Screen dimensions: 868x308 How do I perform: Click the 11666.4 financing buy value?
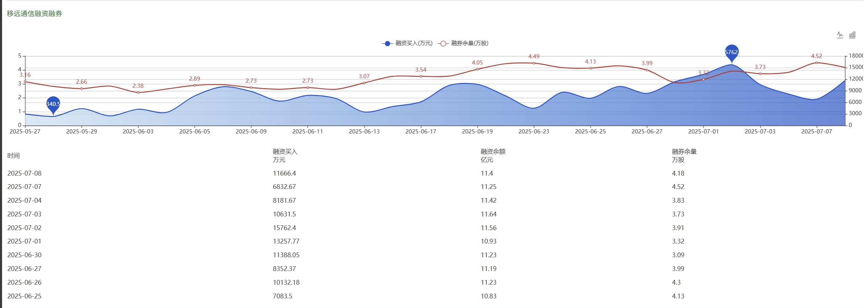(285, 174)
